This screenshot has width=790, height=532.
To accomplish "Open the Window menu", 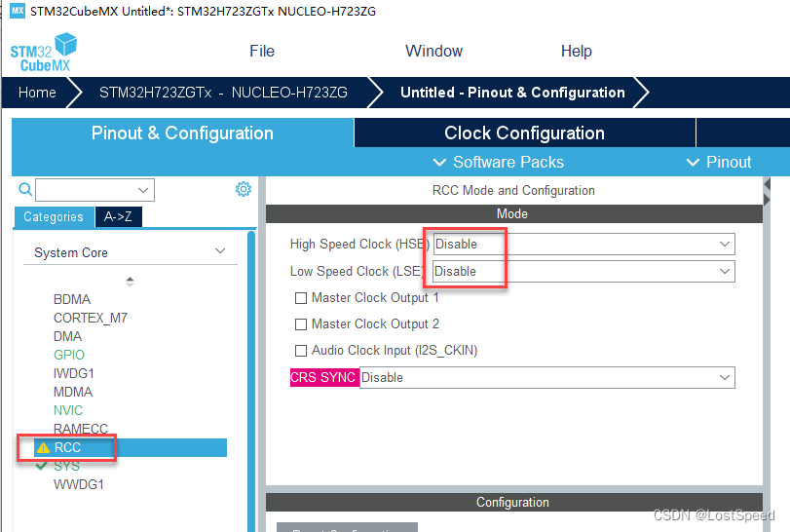I will tap(433, 51).
